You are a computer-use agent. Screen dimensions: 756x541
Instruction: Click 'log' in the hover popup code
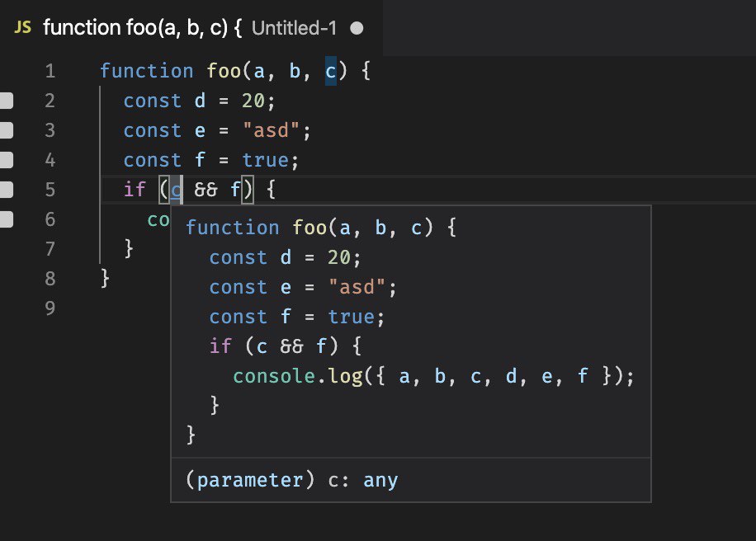[345, 376]
